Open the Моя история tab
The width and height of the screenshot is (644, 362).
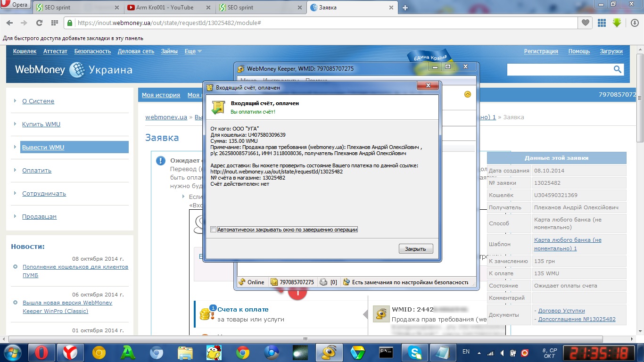point(161,95)
